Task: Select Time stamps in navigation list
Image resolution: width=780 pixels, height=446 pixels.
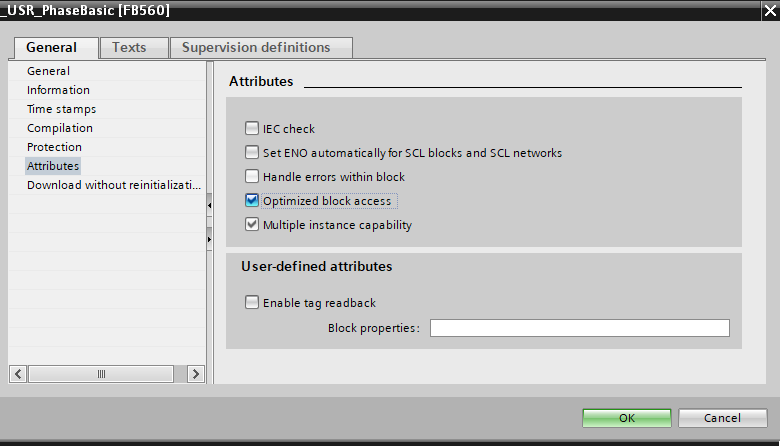Action: (x=61, y=109)
